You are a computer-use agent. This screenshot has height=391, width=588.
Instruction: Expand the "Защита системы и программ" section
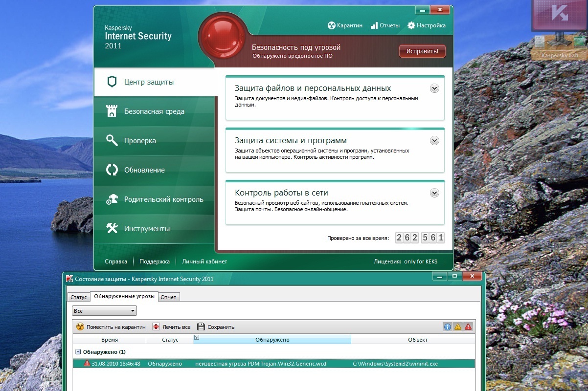tap(434, 141)
